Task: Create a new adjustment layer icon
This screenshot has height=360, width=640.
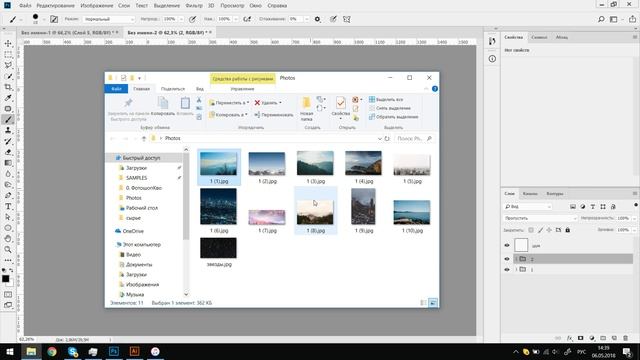Action: click(592, 338)
